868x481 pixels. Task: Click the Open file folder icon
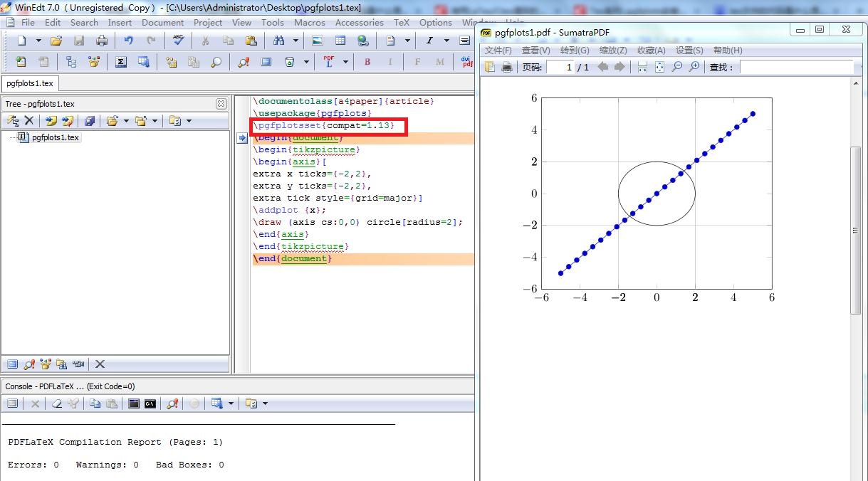[x=56, y=41]
